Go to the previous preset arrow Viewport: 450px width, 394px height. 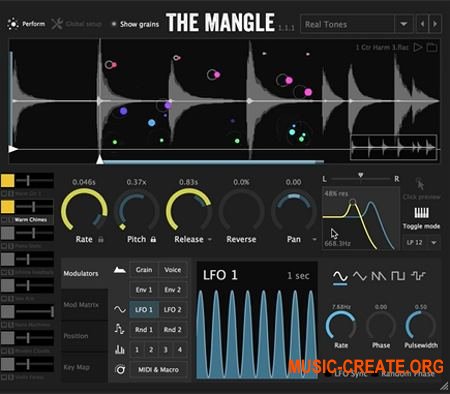point(422,24)
